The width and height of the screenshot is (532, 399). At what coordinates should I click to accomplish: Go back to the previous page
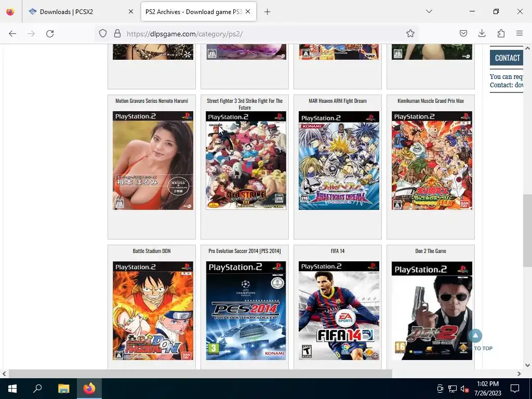(12, 34)
